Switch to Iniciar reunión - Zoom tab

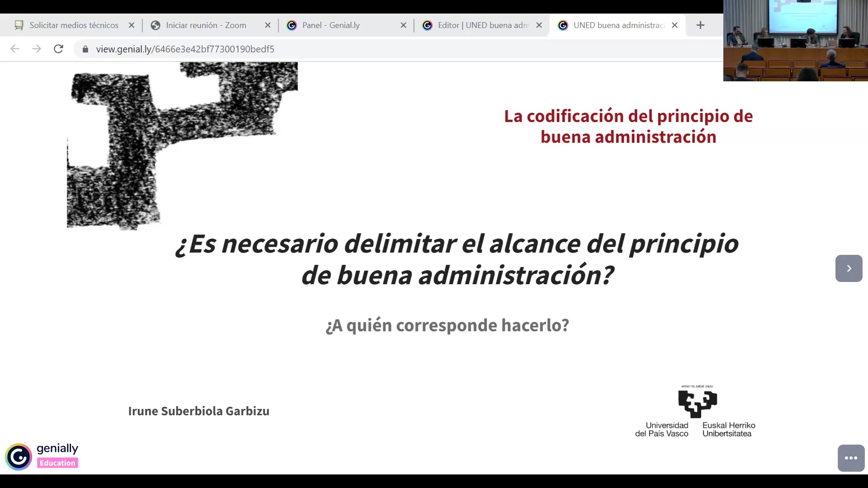point(206,25)
